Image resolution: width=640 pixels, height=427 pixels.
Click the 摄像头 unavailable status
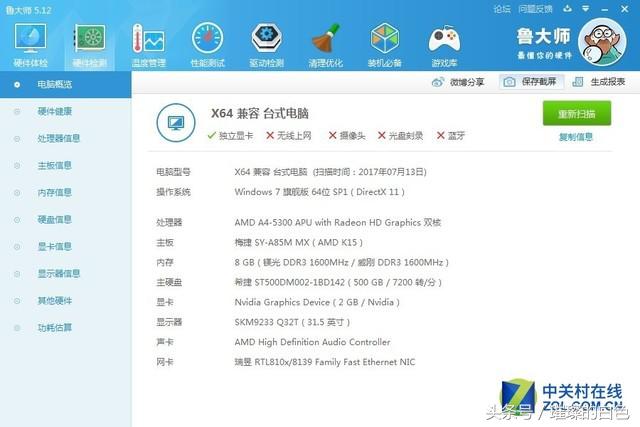tap(347, 136)
